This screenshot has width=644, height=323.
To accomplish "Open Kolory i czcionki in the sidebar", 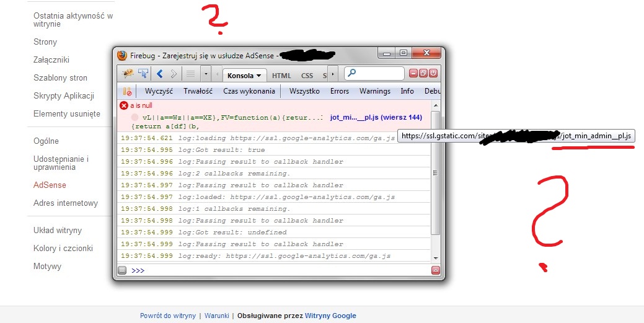I will point(63,248).
